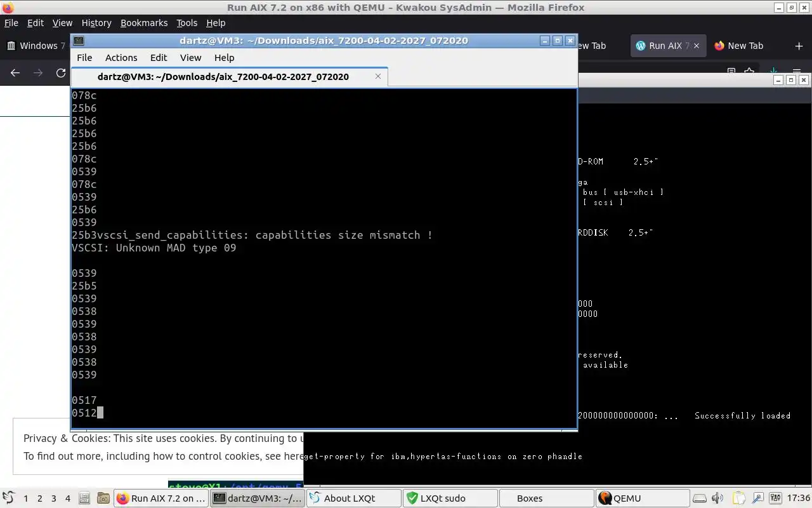Viewport: 812px width, 508px height.
Task: Open Firefox File menu
Action: click(x=11, y=23)
